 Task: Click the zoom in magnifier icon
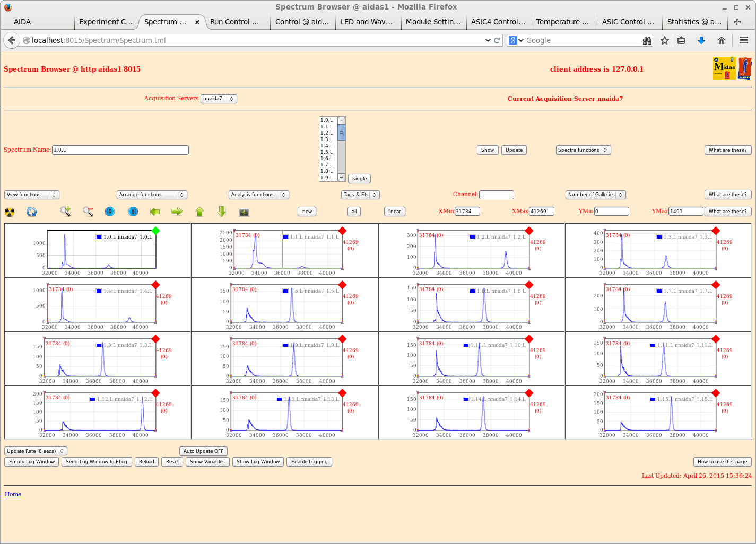pos(65,212)
